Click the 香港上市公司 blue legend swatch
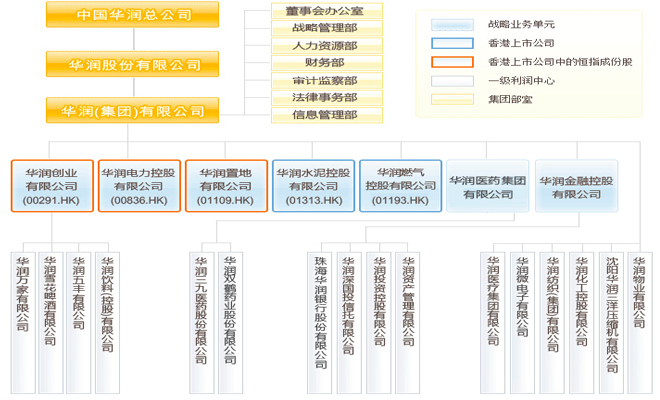Viewport: 660px width, 400px height. click(x=452, y=43)
